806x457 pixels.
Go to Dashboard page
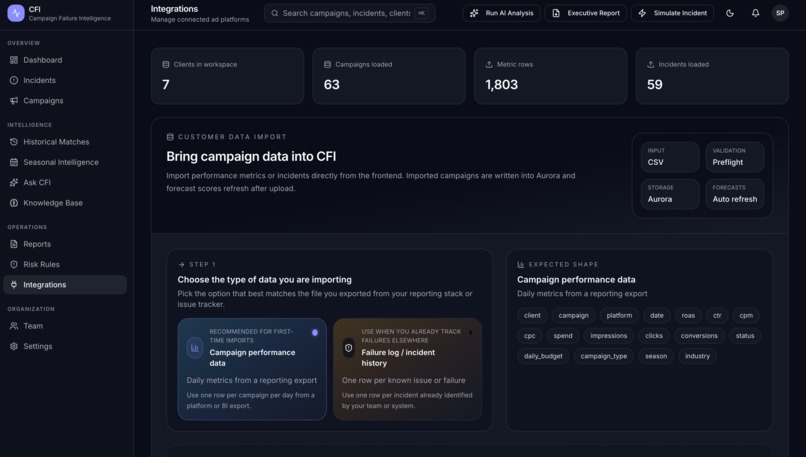click(65, 60)
